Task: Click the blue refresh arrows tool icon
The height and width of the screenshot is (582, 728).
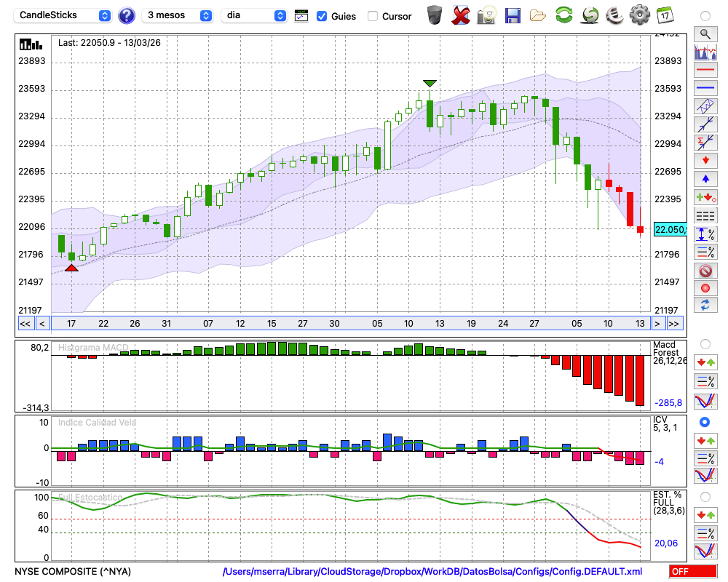Action: 705,306
